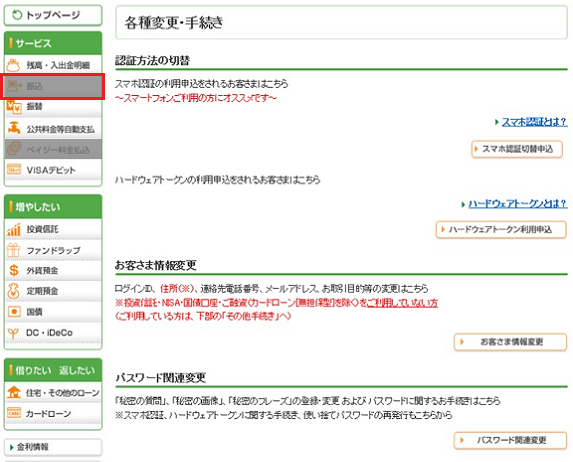The width and height of the screenshot is (573, 462).
Task: Click the 振替 yen exchange icon
Action: [14, 107]
